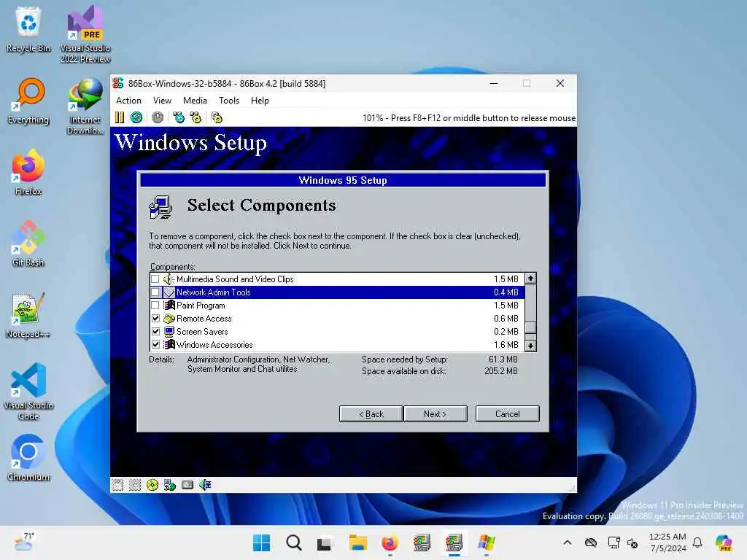Open the Action menu
Image resolution: width=747 pixels, height=560 pixels.
[128, 101]
